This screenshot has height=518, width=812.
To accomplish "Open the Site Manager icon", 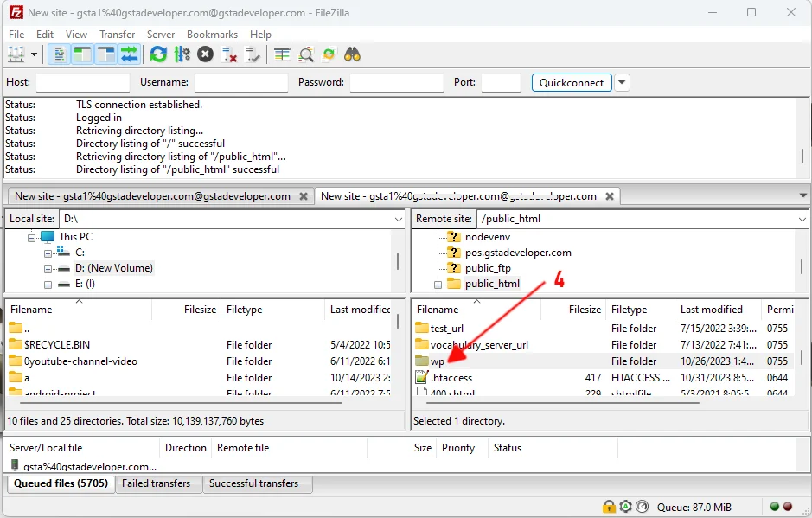I will click(x=16, y=54).
